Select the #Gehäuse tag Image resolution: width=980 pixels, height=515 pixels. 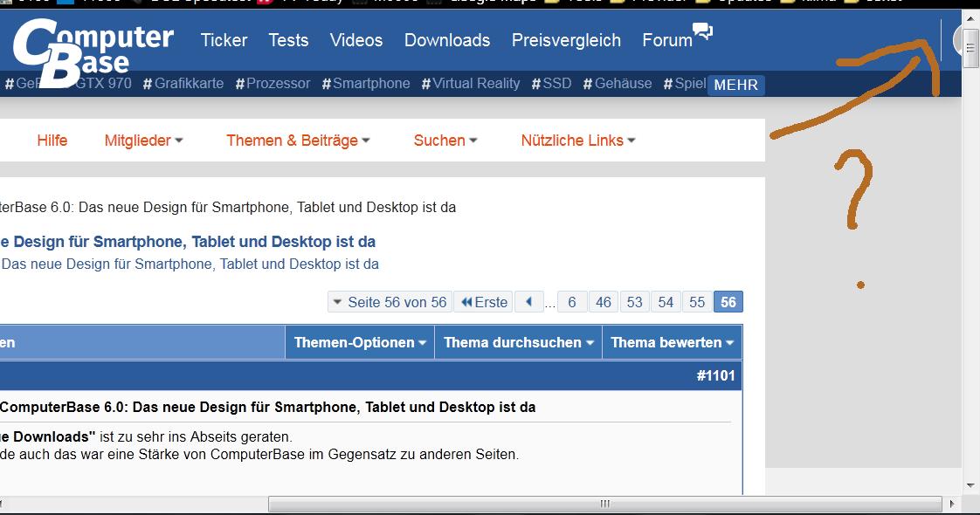point(617,84)
